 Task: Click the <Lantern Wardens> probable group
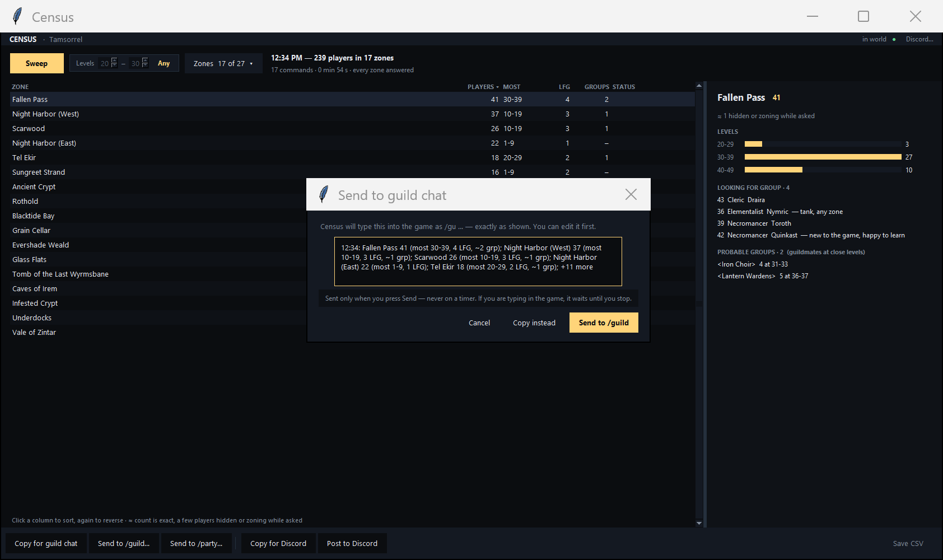pyautogui.click(x=763, y=276)
